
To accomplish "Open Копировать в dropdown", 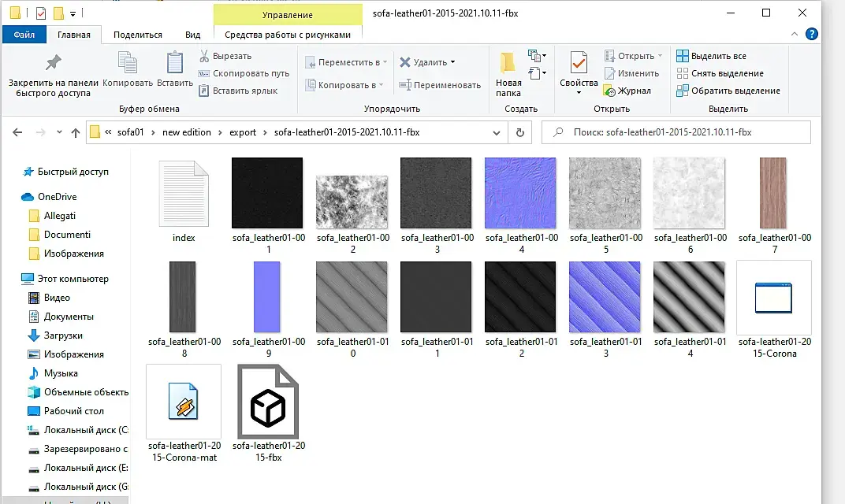I will click(x=344, y=85).
